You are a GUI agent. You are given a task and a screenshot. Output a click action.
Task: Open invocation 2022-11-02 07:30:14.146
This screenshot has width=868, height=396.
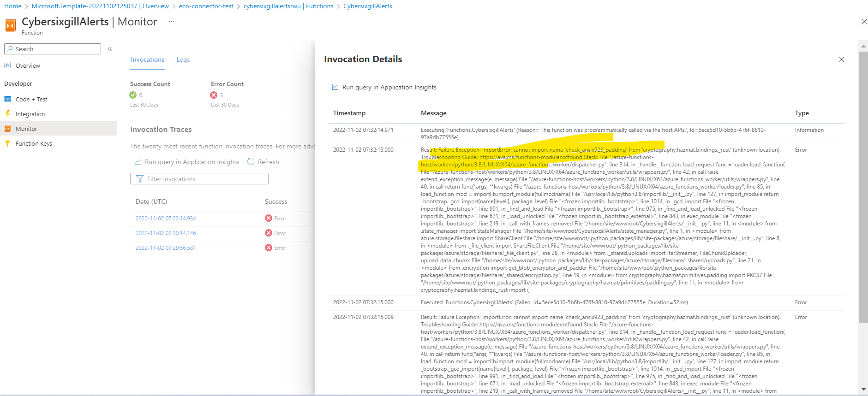coord(166,233)
